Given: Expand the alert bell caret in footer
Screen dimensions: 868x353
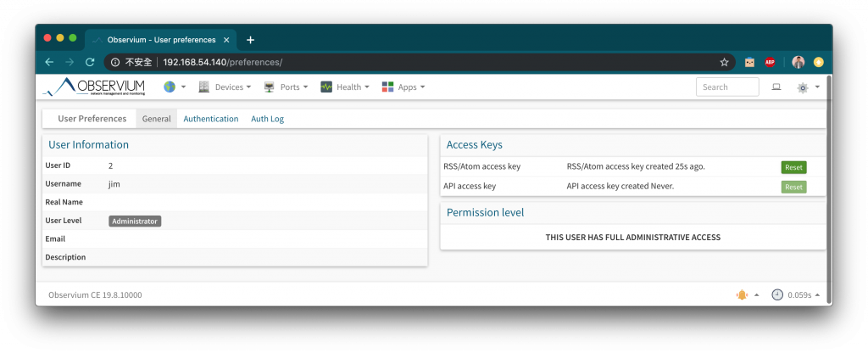Looking at the screenshot, I should pyautogui.click(x=757, y=294).
